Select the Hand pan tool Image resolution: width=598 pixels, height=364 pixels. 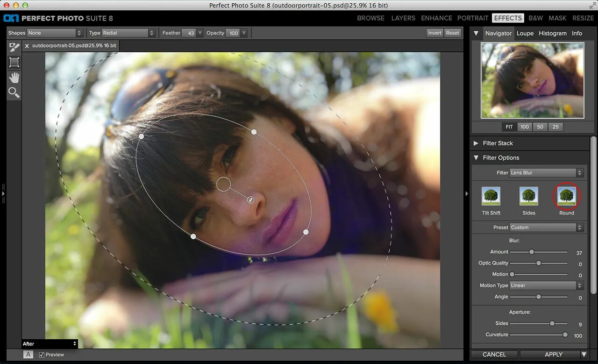[14, 78]
